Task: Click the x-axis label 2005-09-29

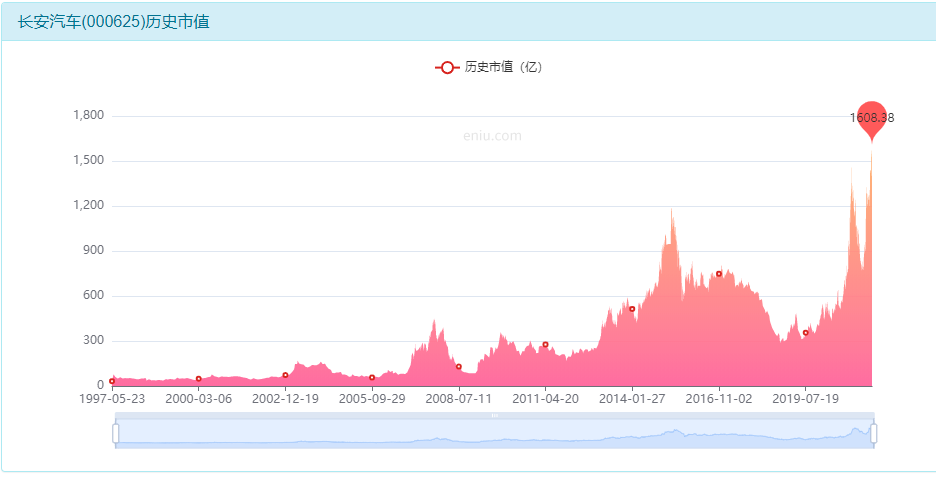Action: pos(372,399)
